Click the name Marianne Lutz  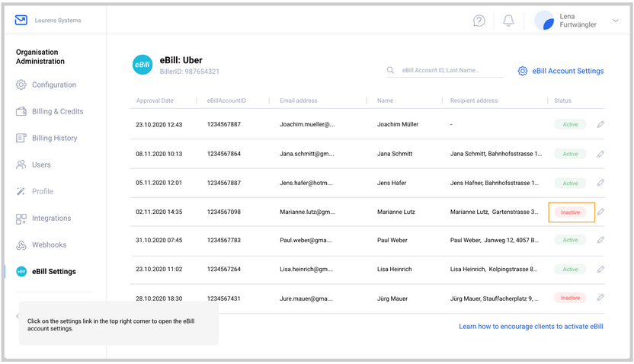point(395,212)
